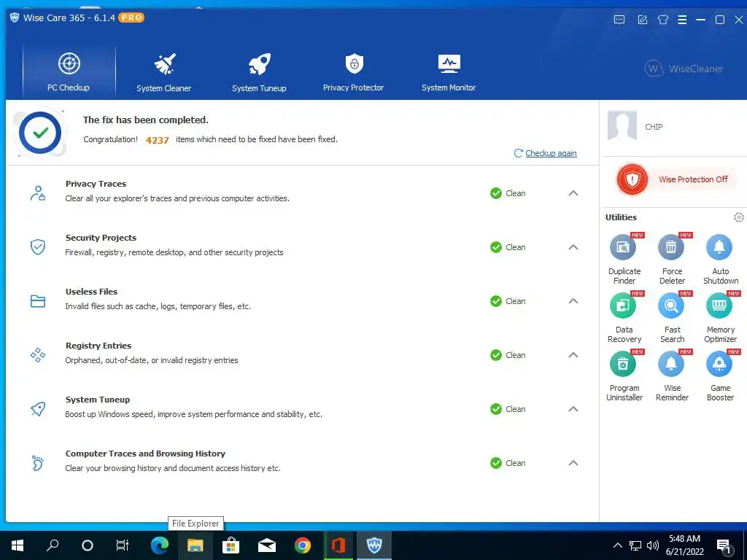Image resolution: width=747 pixels, height=560 pixels.
Task: Open the Mail app from the taskbar
Action: [x=267, y=545]
